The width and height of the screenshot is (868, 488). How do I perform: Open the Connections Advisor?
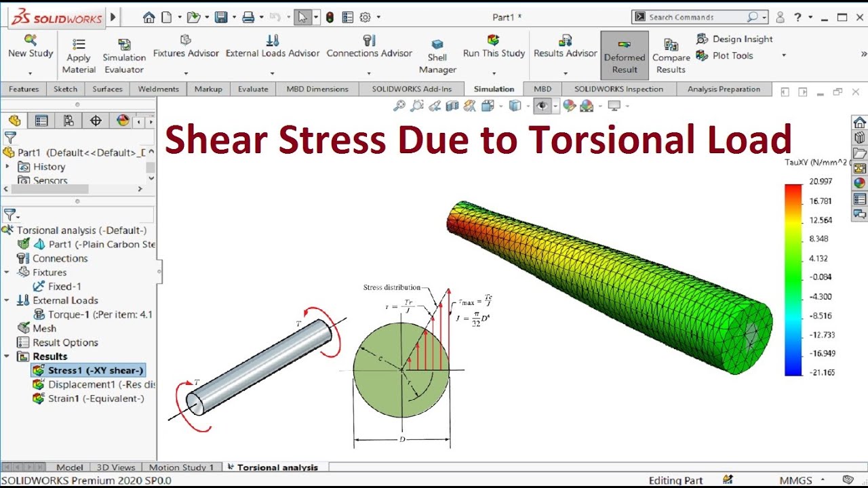tap(369, 46)
